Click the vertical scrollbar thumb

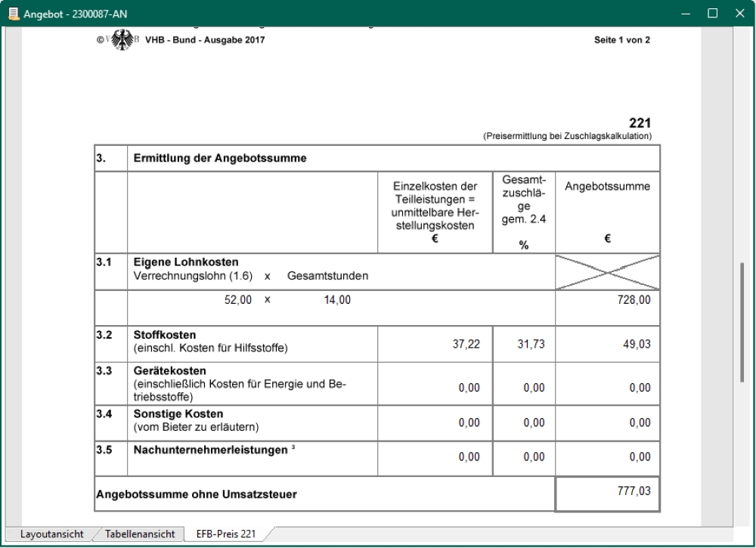[743, 323]
